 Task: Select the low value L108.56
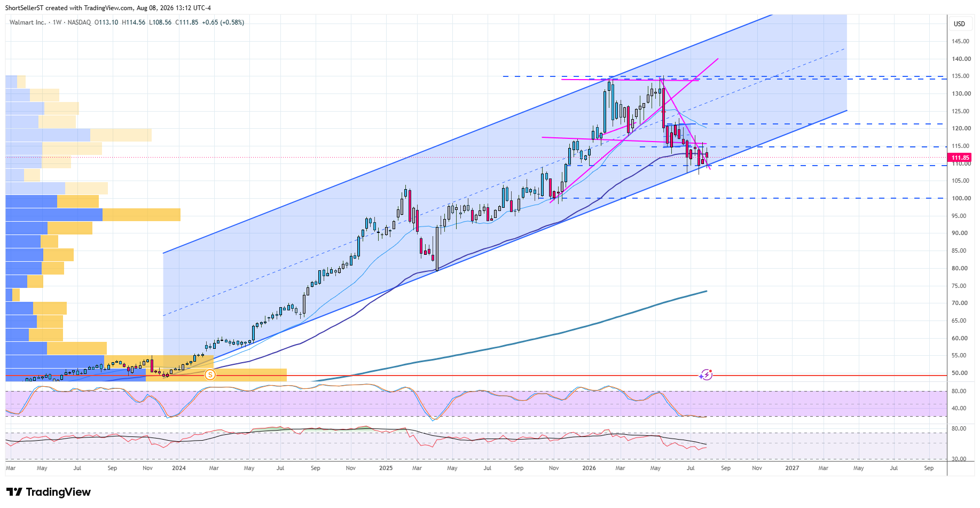click(160, 22)
